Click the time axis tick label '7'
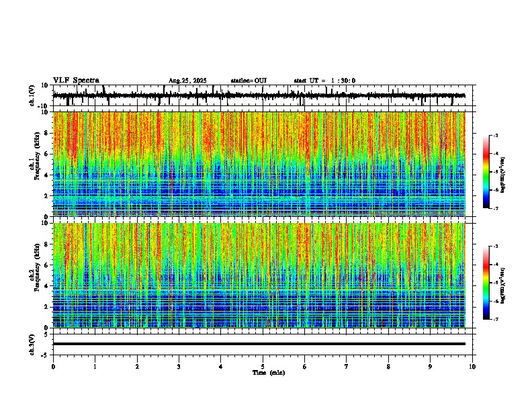The image size is (532, 411). (347, 367)
